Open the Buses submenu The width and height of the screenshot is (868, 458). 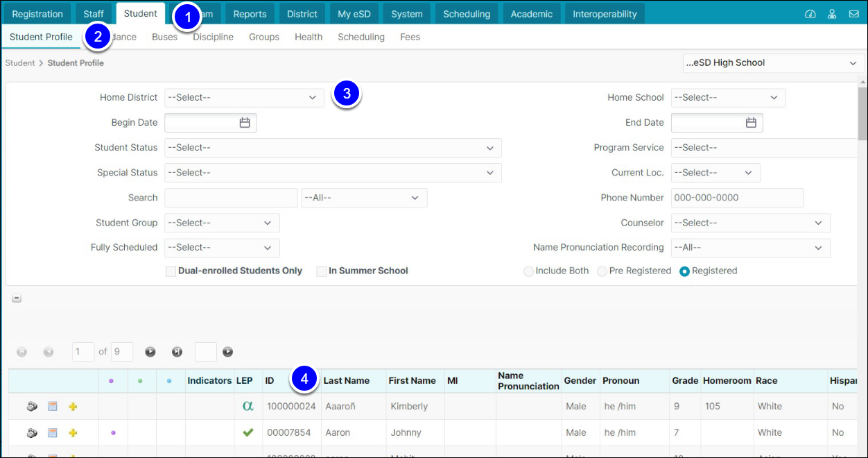point(164,37)
